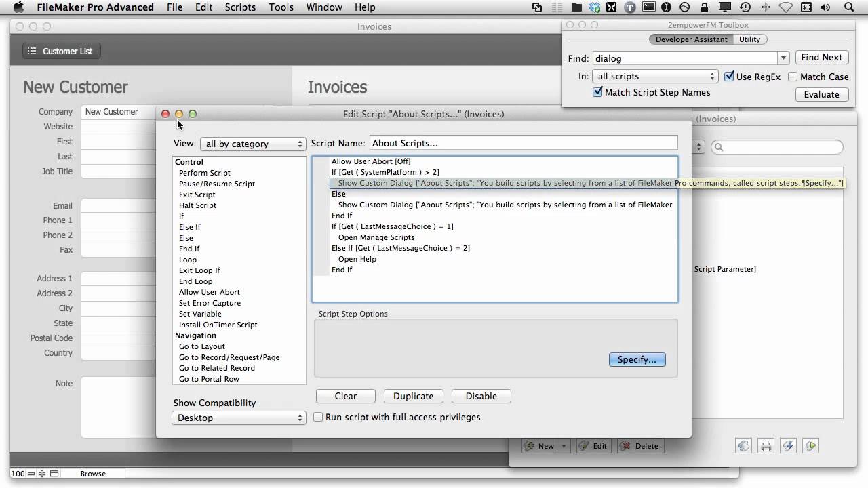Viewport: 868px width, 488px height.
Task: Click the Clear button
Action: [346, 396]
